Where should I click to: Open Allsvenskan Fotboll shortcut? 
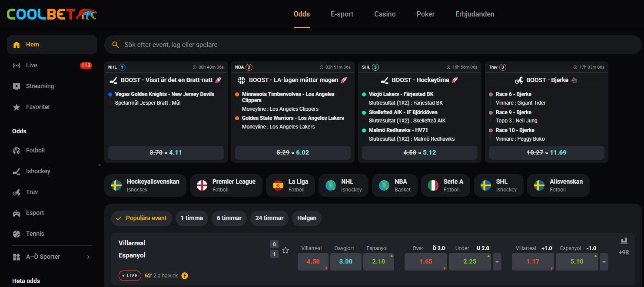(558, 185)
